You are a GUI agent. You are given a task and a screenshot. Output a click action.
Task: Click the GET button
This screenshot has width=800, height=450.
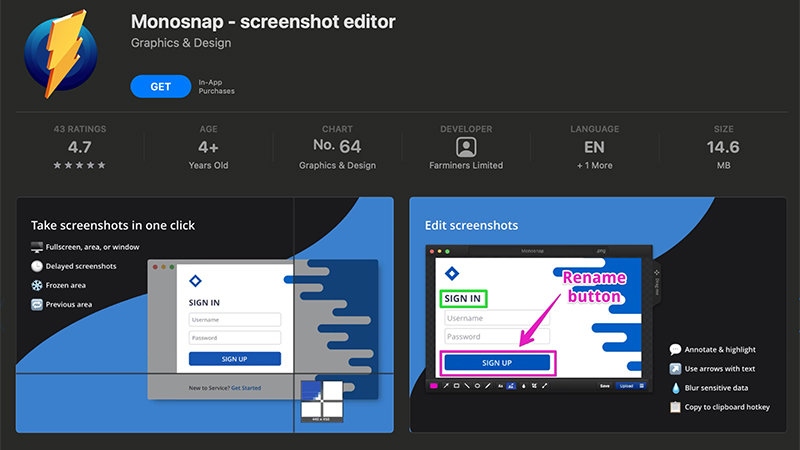161,87
